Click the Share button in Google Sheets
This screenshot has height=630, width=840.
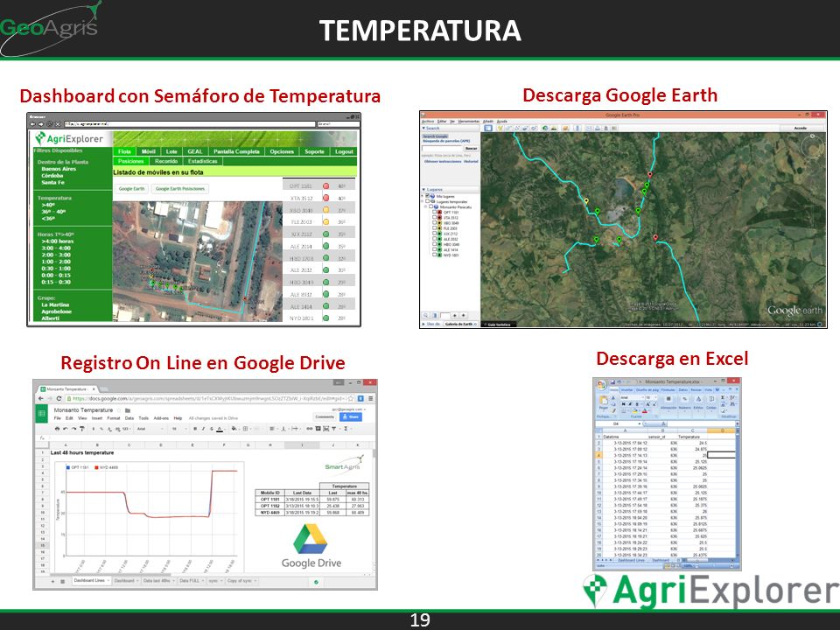(x=351, y=416)
